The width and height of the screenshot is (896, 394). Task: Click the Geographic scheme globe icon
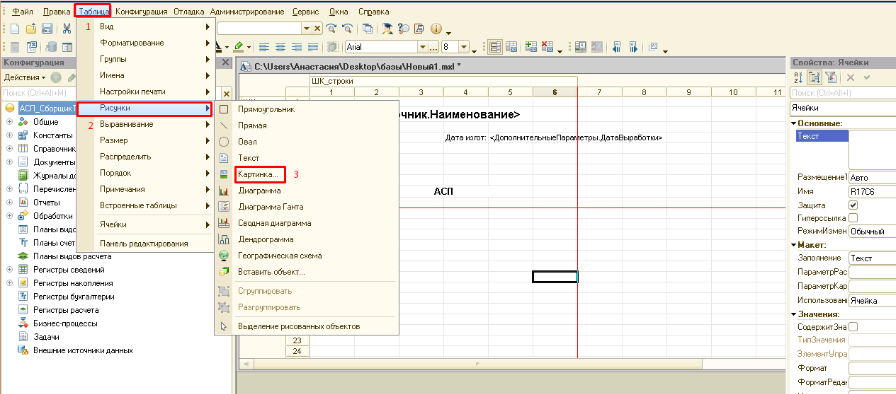tap(224, 256)
